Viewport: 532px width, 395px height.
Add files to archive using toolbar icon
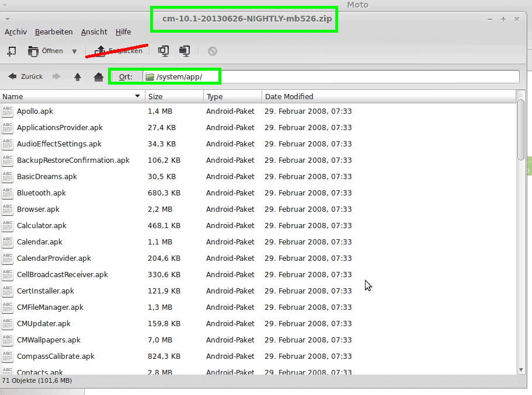pos(164,51)
